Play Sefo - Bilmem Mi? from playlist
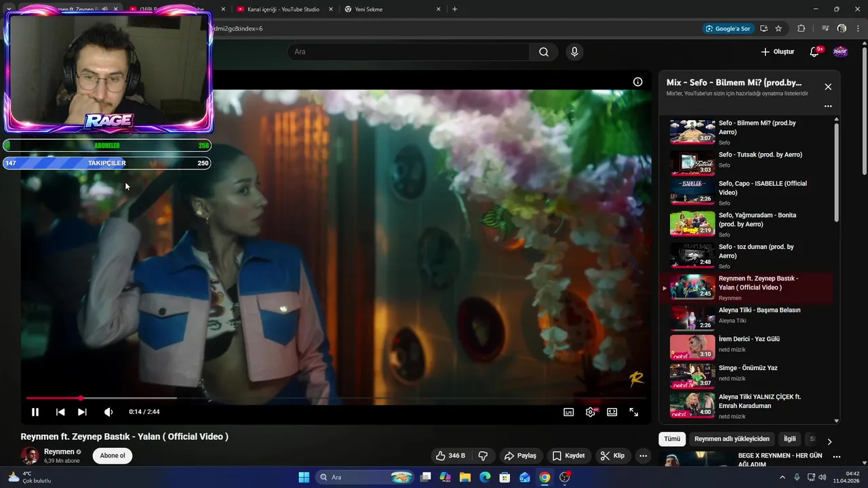This screenshot has width=868, height=488. point(746,132)
